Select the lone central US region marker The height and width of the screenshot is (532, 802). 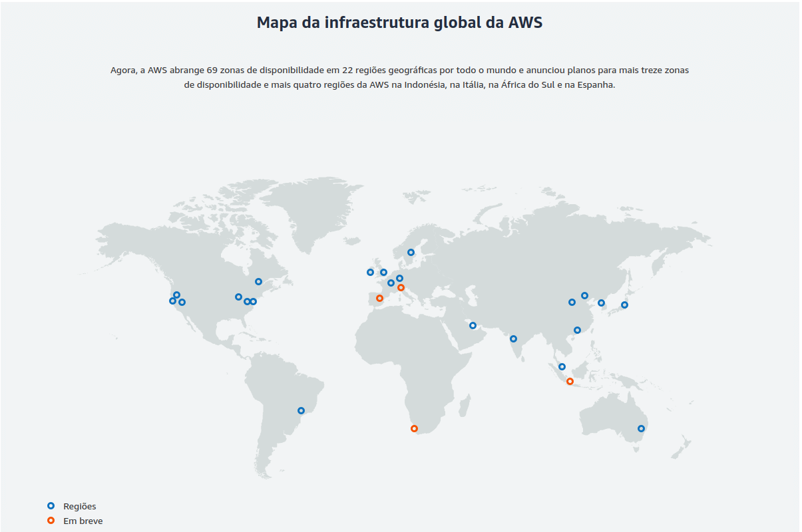coord(238,297)
